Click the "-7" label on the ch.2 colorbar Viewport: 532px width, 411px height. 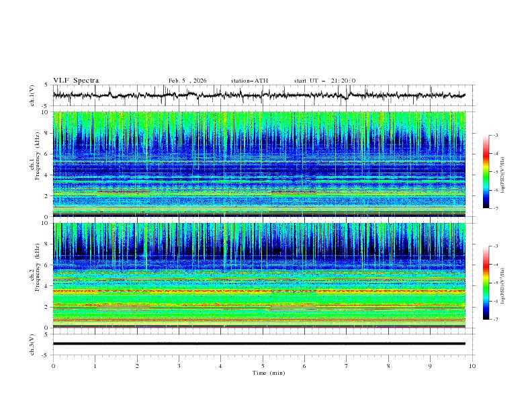[x=496, y=320]
